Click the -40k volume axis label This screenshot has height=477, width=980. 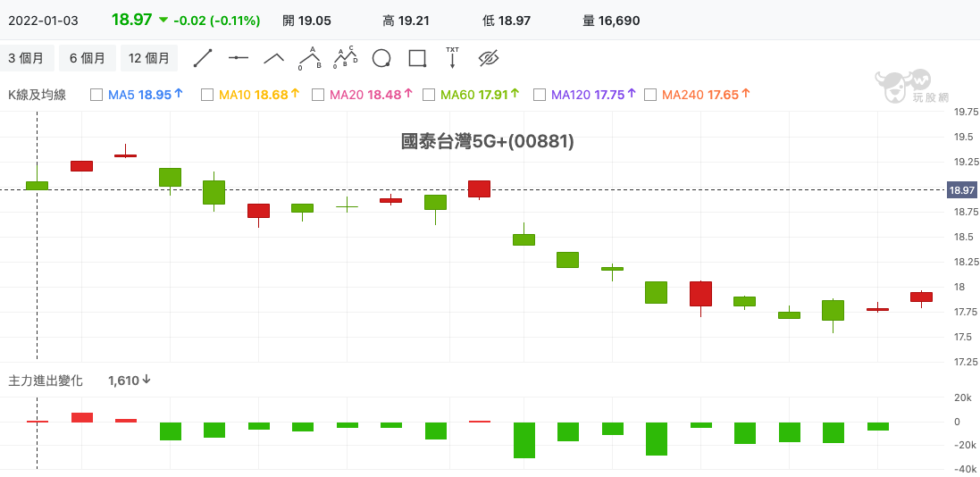[x=967, y=470]
